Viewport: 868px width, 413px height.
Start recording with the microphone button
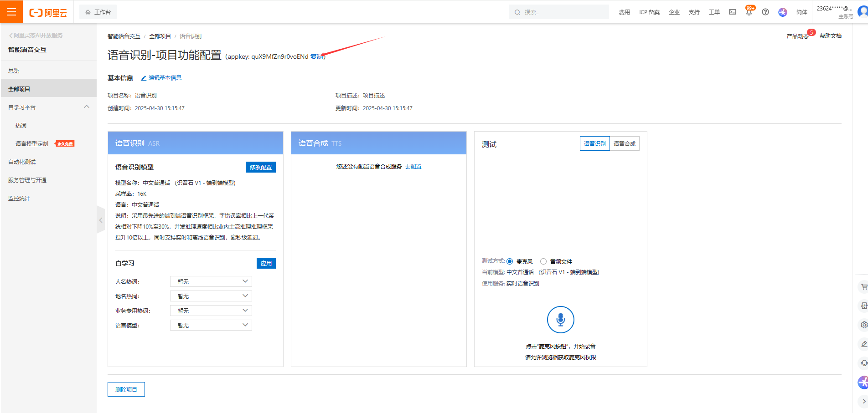[560, 320]
